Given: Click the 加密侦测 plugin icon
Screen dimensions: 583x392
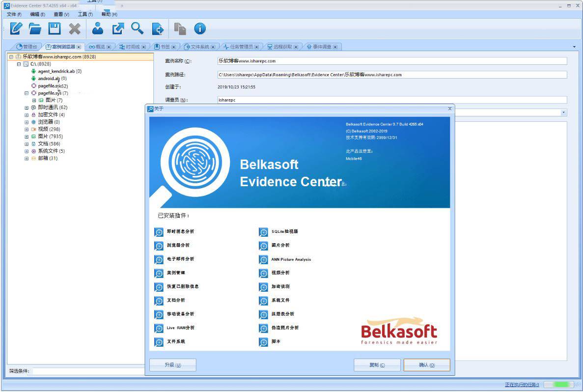Looking at the screenshot, I should pos(264,287).
